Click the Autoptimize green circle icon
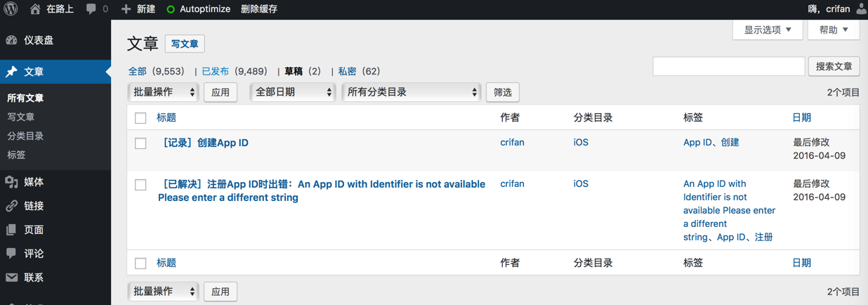The image size is (868, 305). (x=171, y=9)
